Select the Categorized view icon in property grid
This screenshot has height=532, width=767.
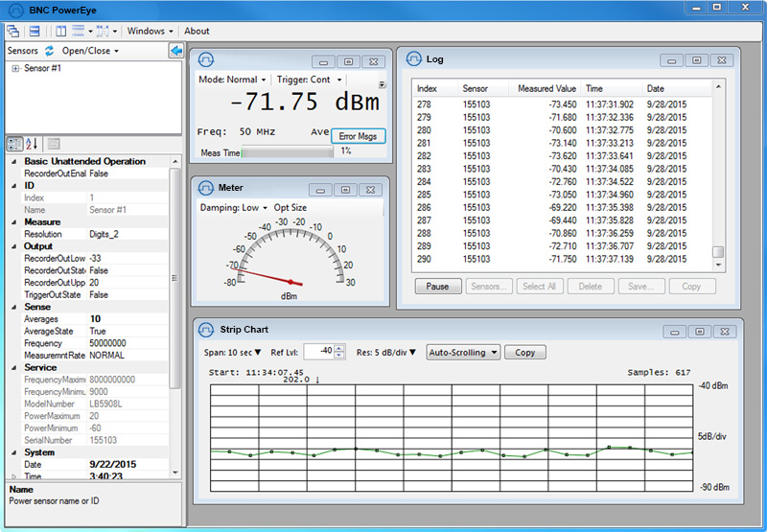14,144
